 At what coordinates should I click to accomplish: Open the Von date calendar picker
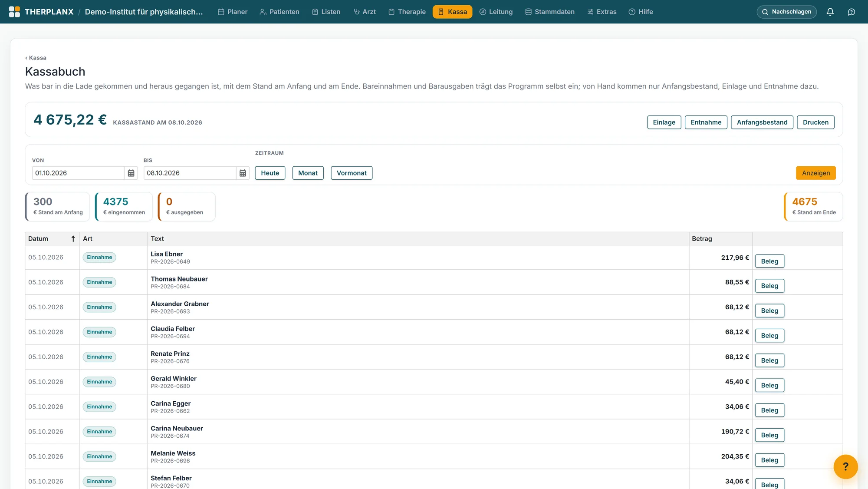pos(131,173)
